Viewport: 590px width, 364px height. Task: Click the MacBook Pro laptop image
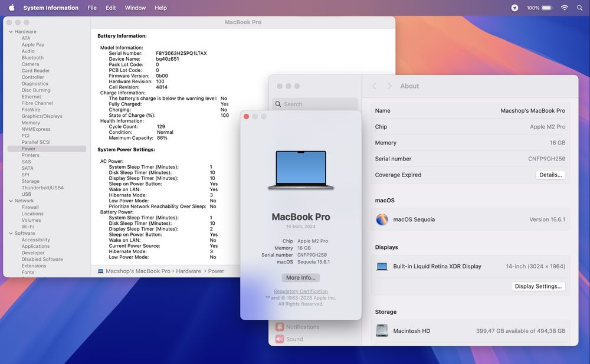pos(301,170)
